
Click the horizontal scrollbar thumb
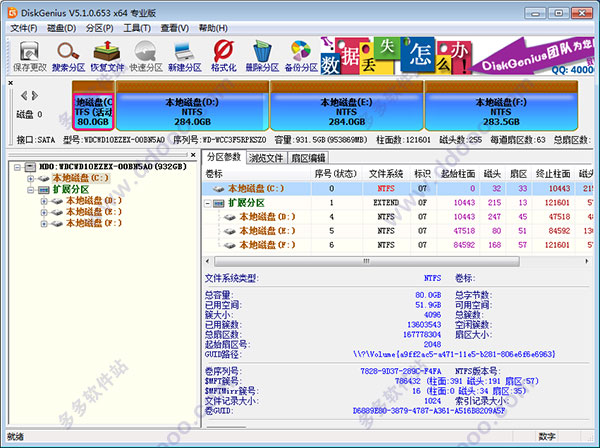[367, 261]
